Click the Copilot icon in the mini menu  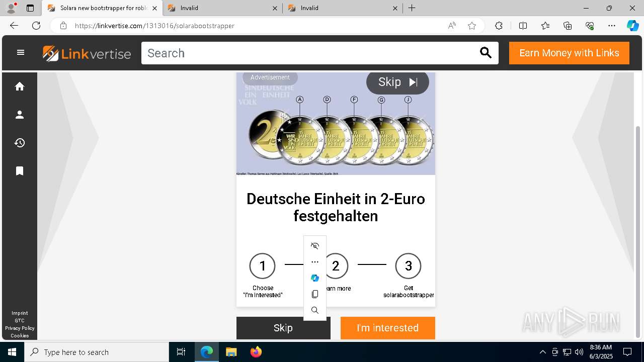[x=315, y=278]
